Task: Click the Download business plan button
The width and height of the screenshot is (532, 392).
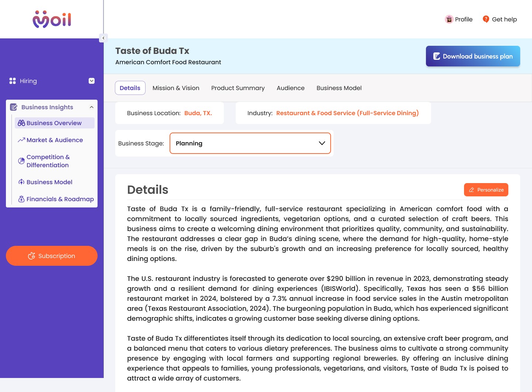Action: click(x=473, y=56)
